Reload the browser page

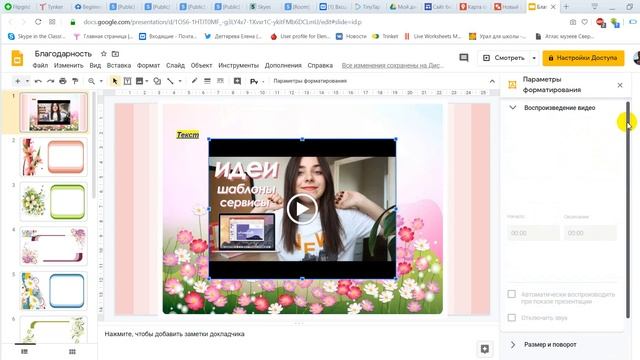pyautogui.click(x=38, y=22)
